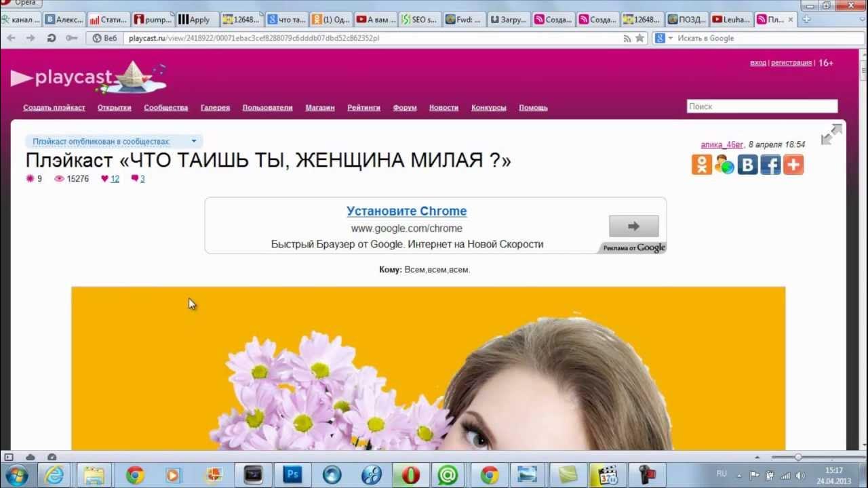This screenshot has width=868, height=488.
Task: Open Opera from taskbar
Action: coord(411,475)
